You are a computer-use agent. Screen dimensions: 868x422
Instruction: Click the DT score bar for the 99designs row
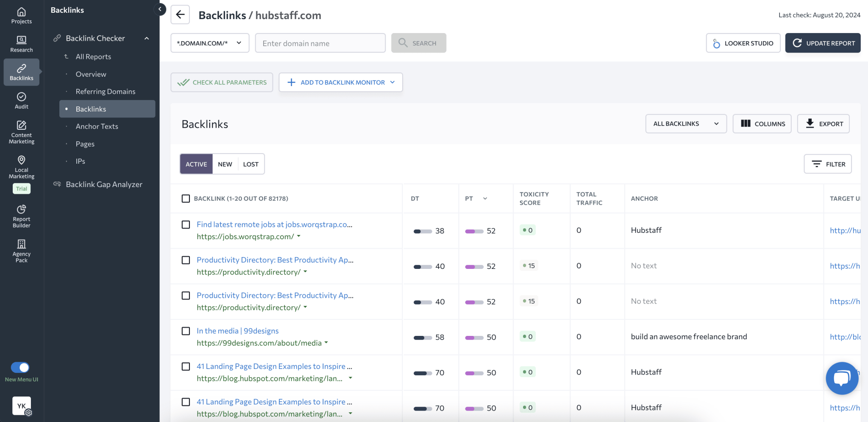click(423, 337)
